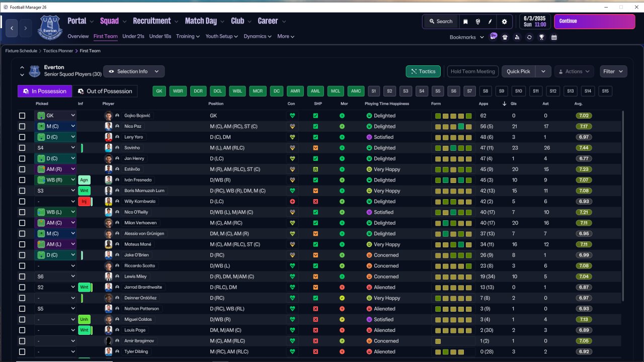Open the Filter dropdown
Screen dimensions: 644x362
(613, 71)
